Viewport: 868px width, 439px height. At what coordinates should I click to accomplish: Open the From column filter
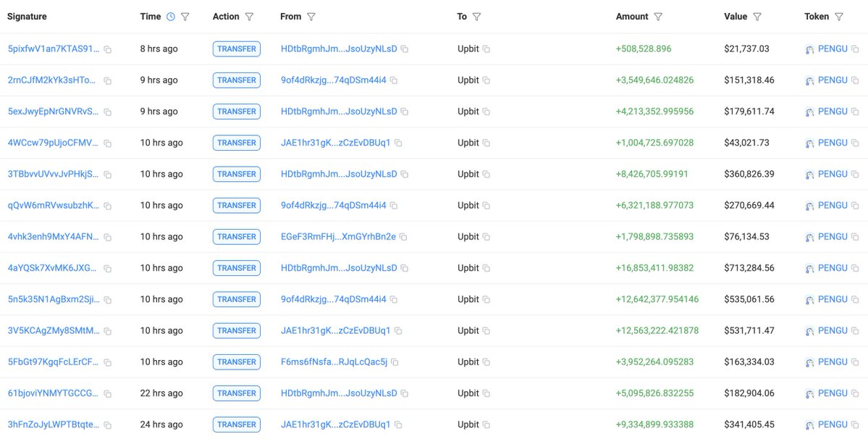pyautogui.click(x=311, y=17)
